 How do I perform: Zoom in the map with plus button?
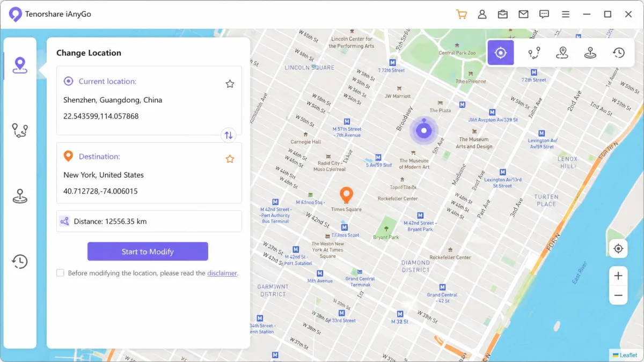pyautogui.click(x=618, y=276)
